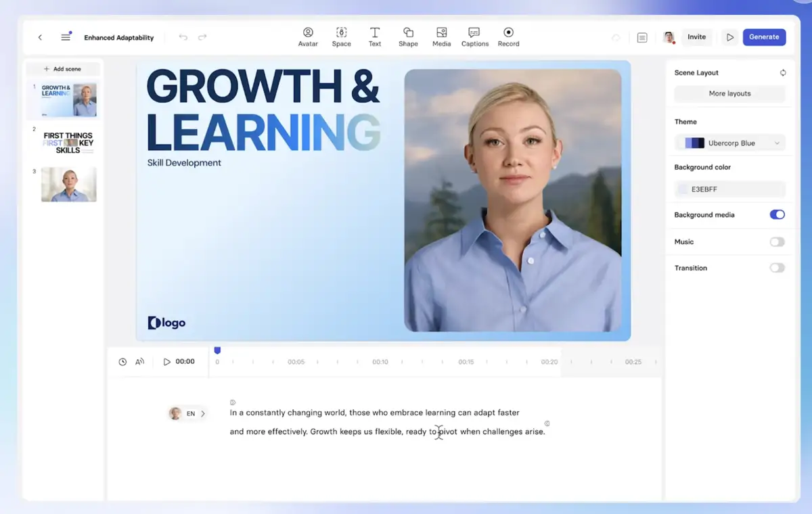
Task: Preview video with top play icon
Action: [x=729, y=37]
